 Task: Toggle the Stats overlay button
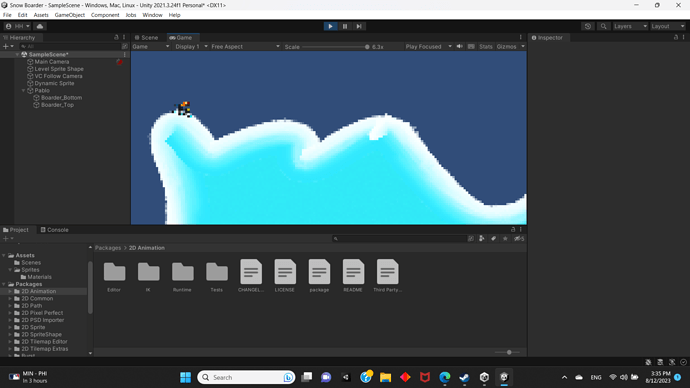click(x=486, y=47)
